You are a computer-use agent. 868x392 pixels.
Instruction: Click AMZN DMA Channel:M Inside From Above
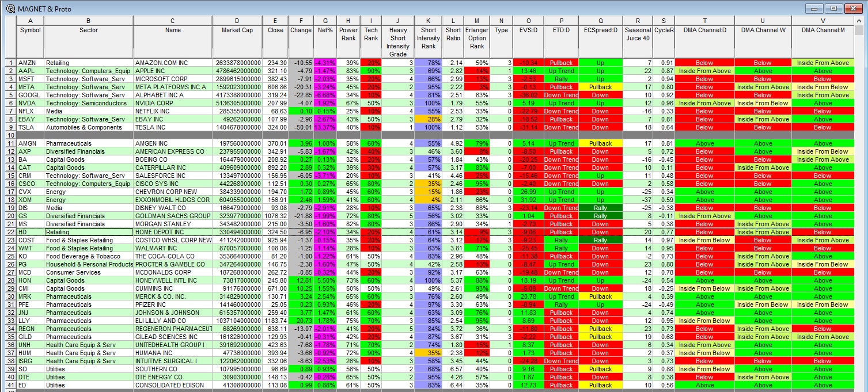click(822, 63)
